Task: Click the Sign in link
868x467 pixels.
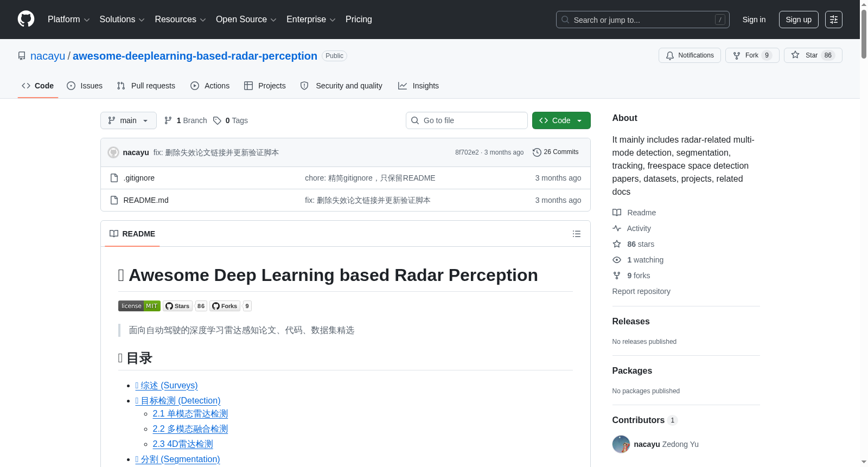Action: [x=754, y=20]
